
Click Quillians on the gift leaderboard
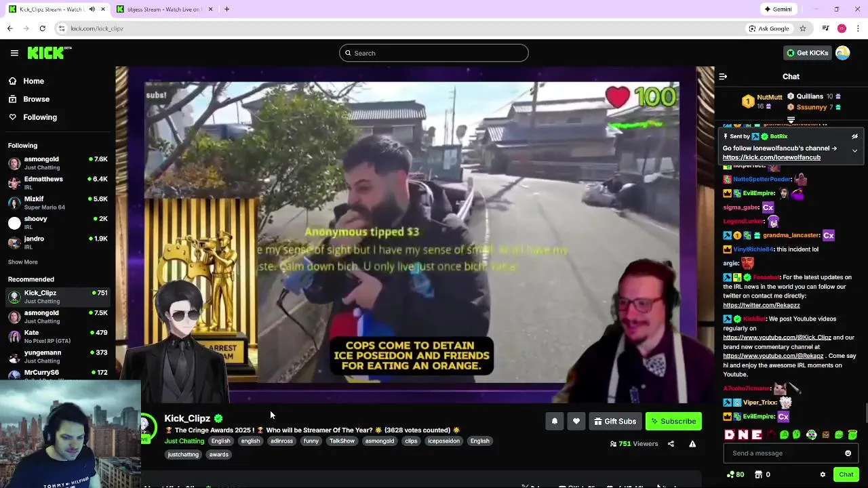pyautogui.click(x=814, y=96)
